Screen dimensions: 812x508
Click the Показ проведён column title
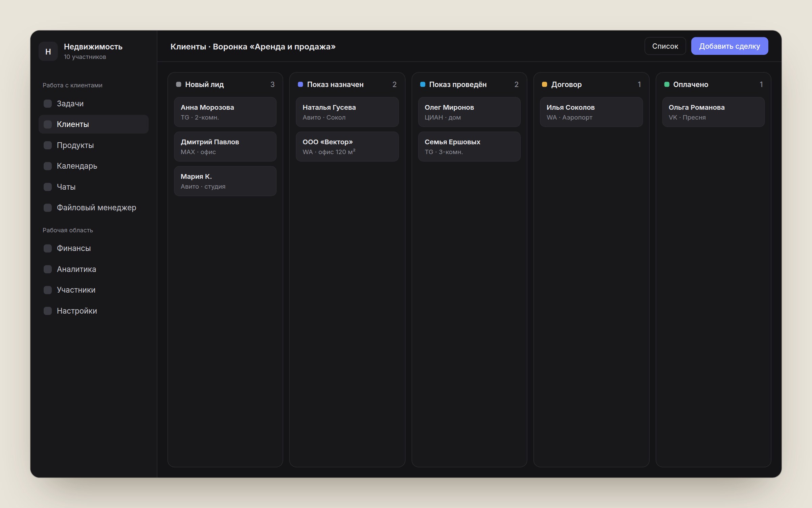(x=457, y=84)
